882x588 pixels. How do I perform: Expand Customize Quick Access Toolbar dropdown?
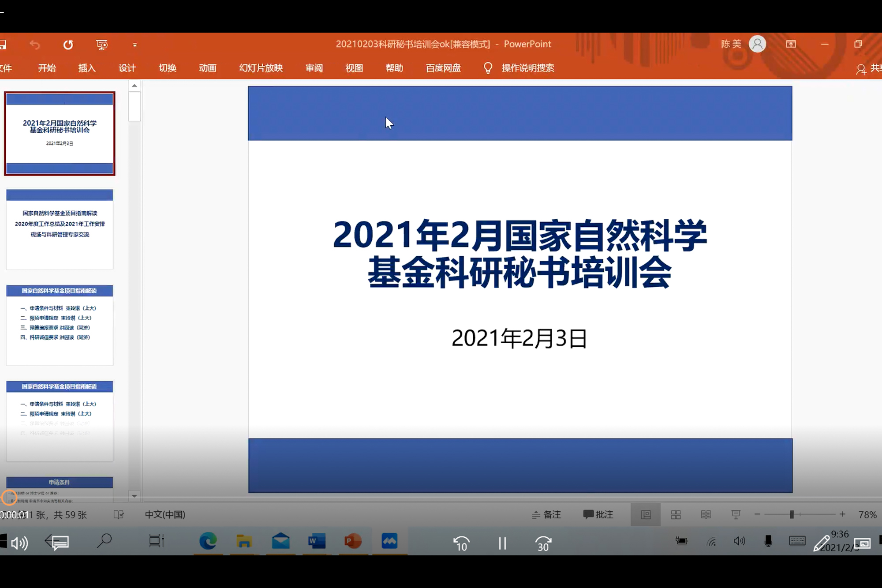pos(135,45)
